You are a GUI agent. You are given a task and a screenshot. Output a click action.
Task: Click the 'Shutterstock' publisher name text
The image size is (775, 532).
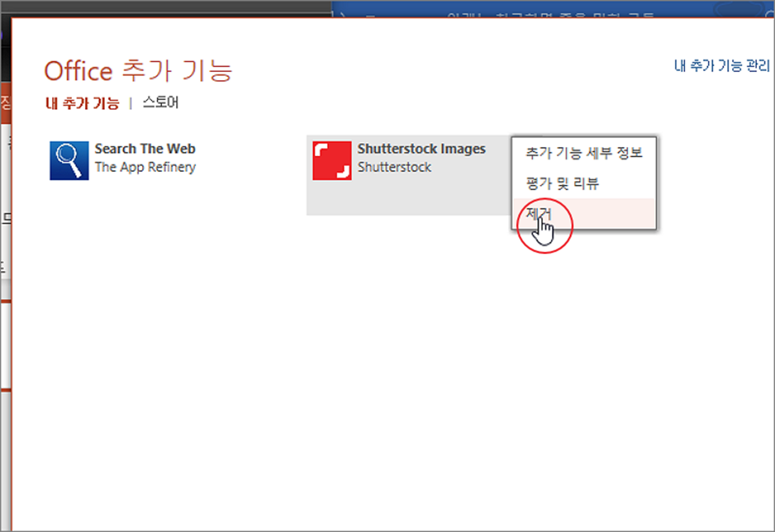pos(394,167)
